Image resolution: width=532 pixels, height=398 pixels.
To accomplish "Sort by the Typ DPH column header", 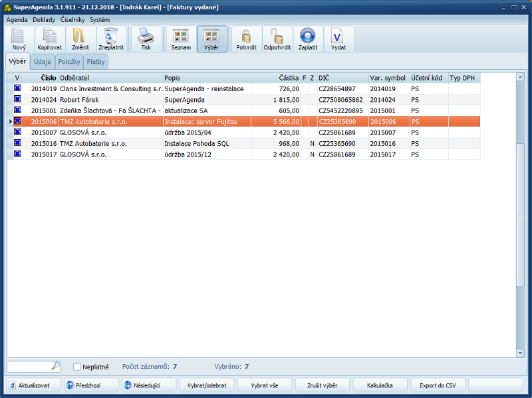I will pos(464,78).
